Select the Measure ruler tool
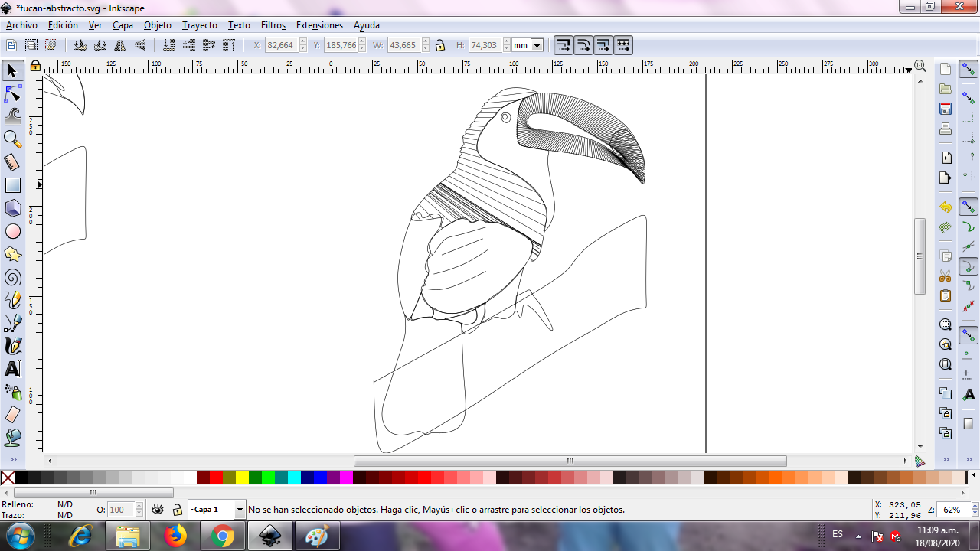 [x=12, y=162]
